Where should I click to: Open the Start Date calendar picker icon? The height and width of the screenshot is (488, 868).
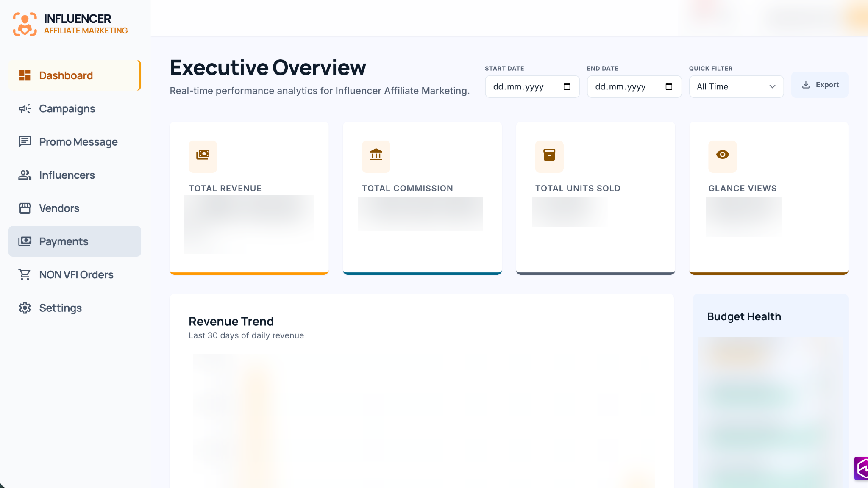tap(567, 86)
